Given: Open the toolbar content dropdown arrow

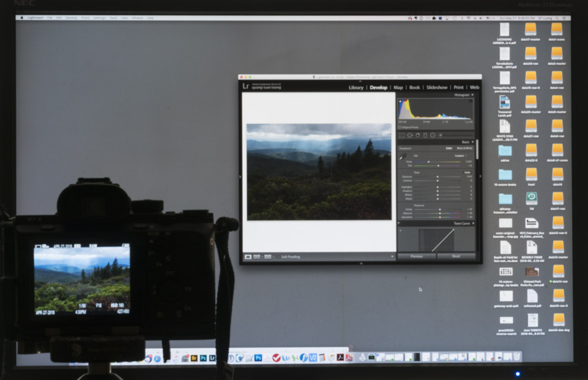Looking at the screenshot, I should (392, 257).
